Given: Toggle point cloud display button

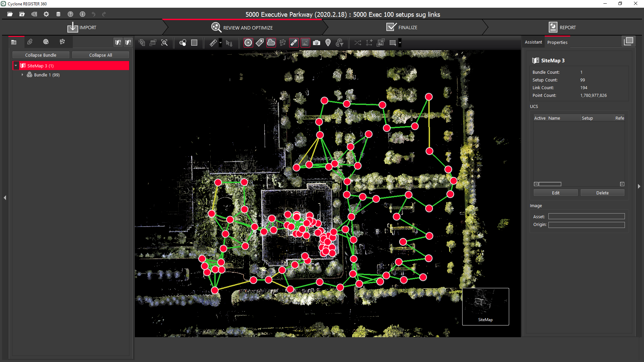Looking at the screenshot, I should pos(271,43).
